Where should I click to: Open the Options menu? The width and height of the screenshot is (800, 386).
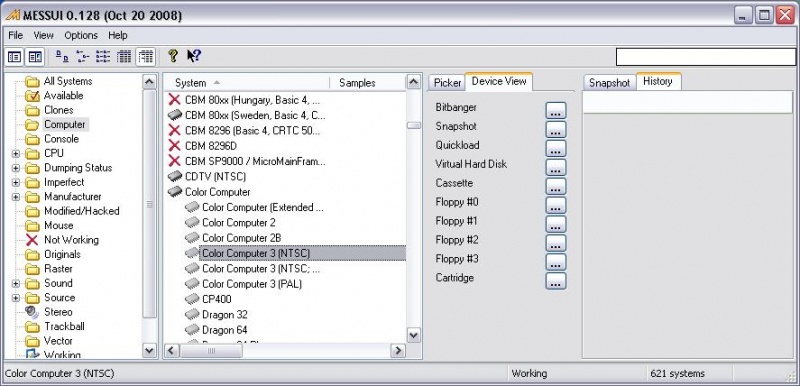pyautogui.click(x=81, y=35)
